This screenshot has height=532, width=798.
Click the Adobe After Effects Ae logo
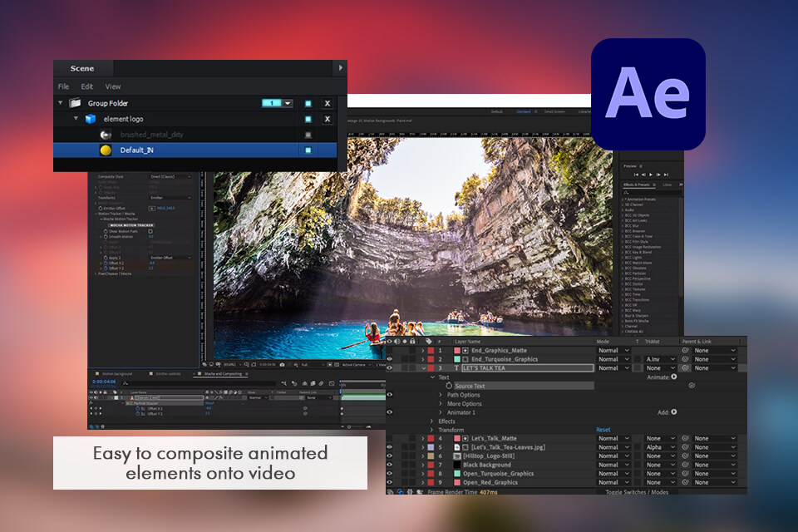click(648, 94)
